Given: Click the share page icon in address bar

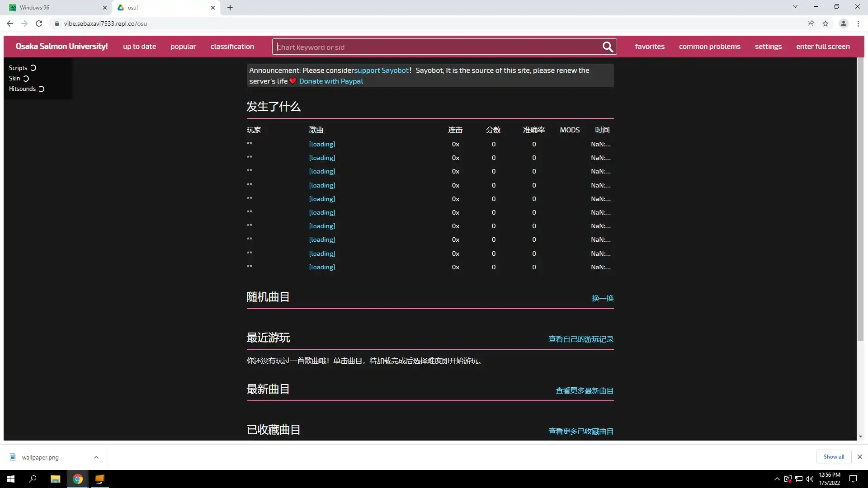Looking at the screenshot, I should [x=811, y=23].
